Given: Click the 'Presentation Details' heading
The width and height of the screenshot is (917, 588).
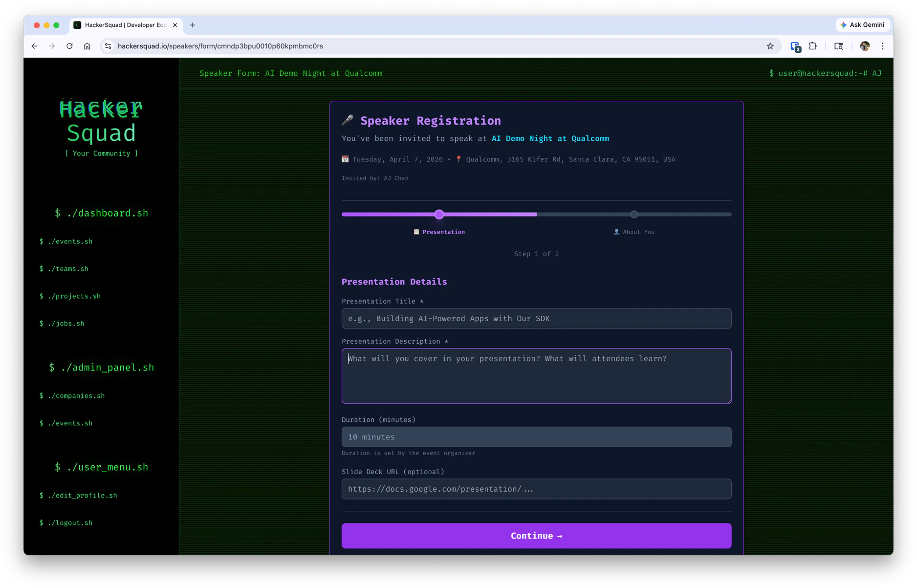Looking at the screenshot, I should (x=394, y=282).
